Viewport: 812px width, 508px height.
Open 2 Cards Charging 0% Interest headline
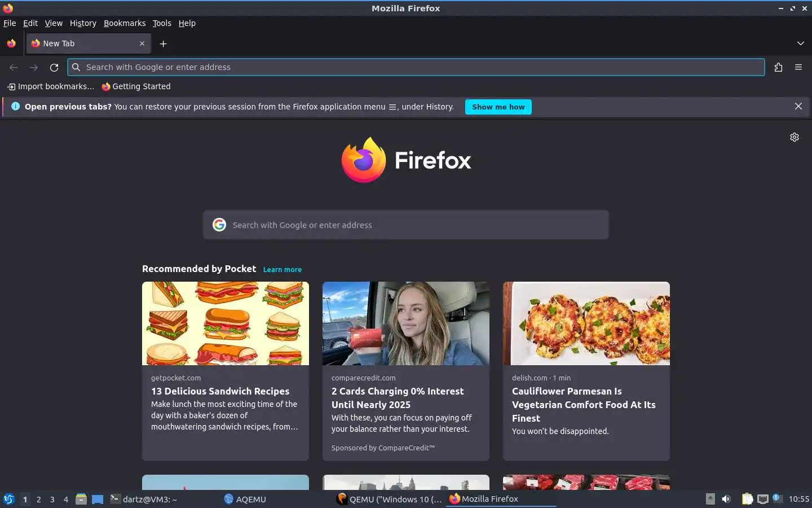(398, 398)
